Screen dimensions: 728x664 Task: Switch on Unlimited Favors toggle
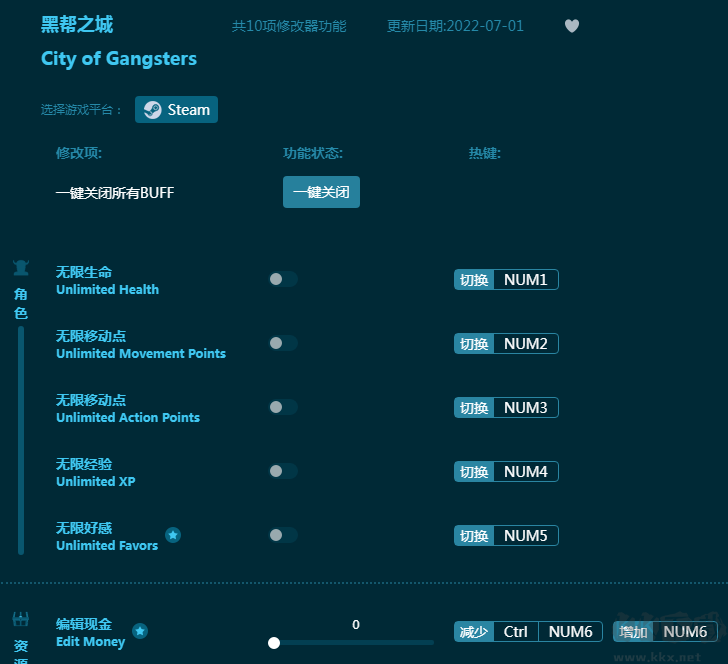tap(283, 535)
